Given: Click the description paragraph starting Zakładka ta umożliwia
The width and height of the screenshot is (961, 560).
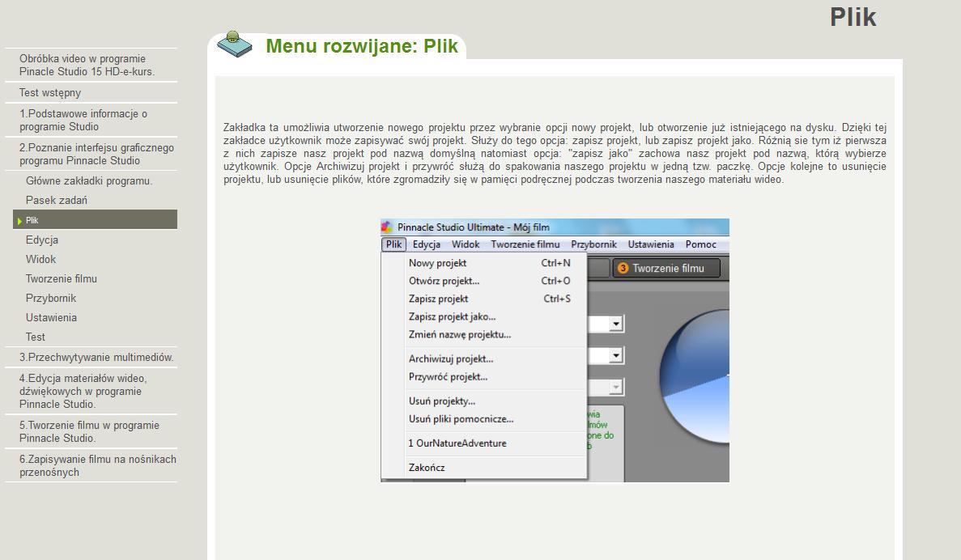Looking at the screenshot, I should click(555, 153).
